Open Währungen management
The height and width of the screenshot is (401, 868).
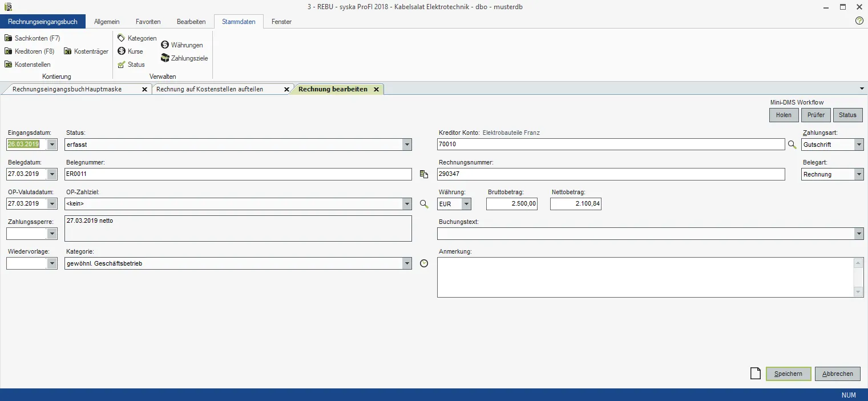182,45
